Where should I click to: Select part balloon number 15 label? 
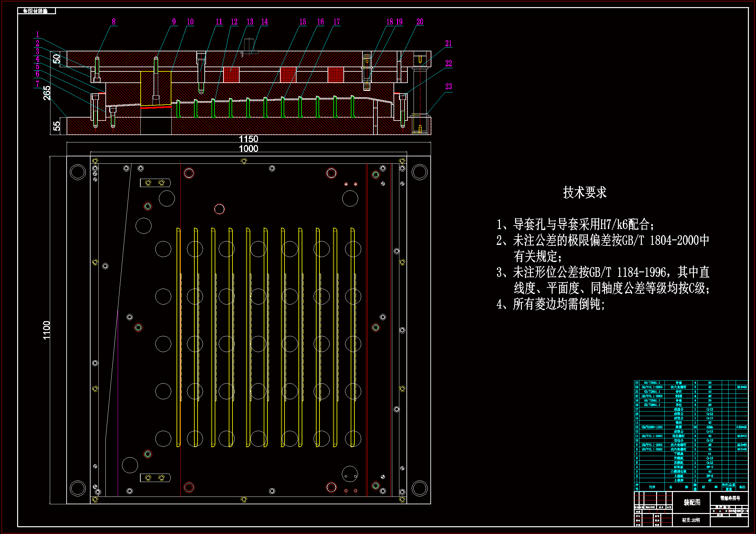pyautogui.click(x=303, y=22)
